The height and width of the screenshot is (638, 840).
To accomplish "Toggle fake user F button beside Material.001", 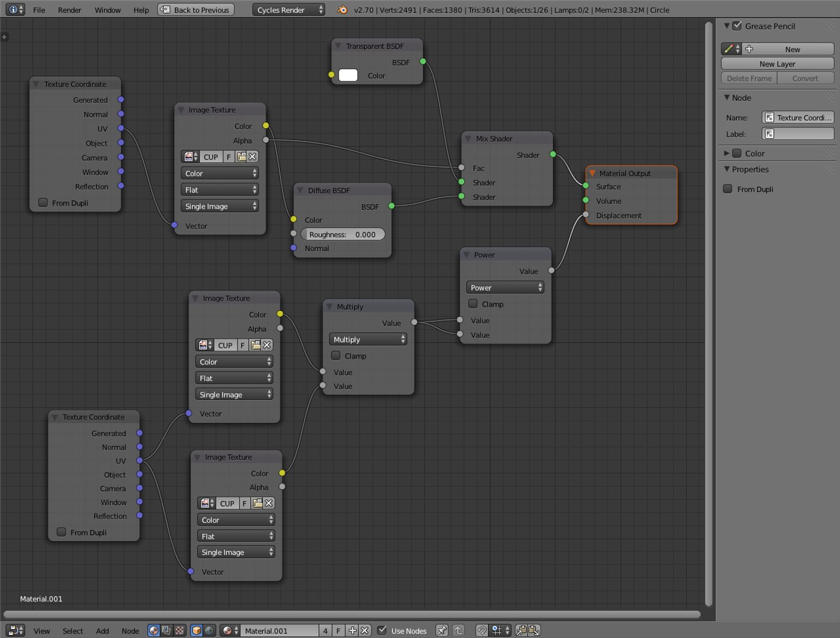I will 338,630.
